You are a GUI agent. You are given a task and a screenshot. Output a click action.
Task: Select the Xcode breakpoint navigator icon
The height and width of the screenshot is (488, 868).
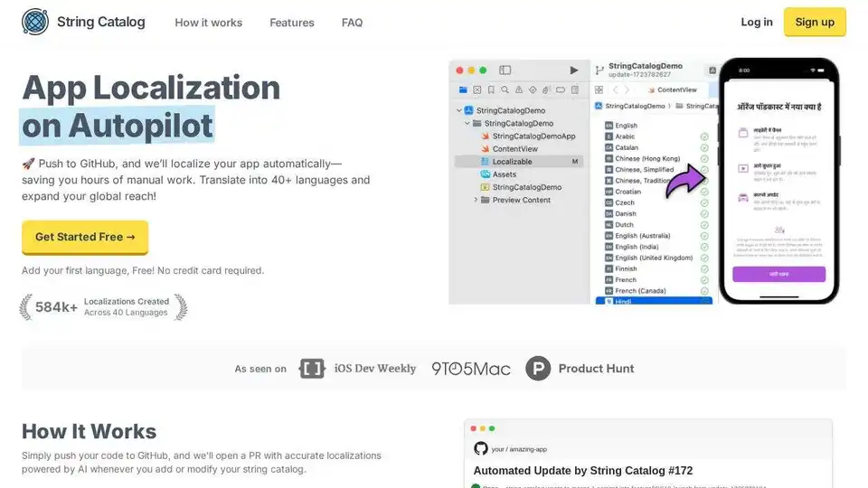(561, 89)
